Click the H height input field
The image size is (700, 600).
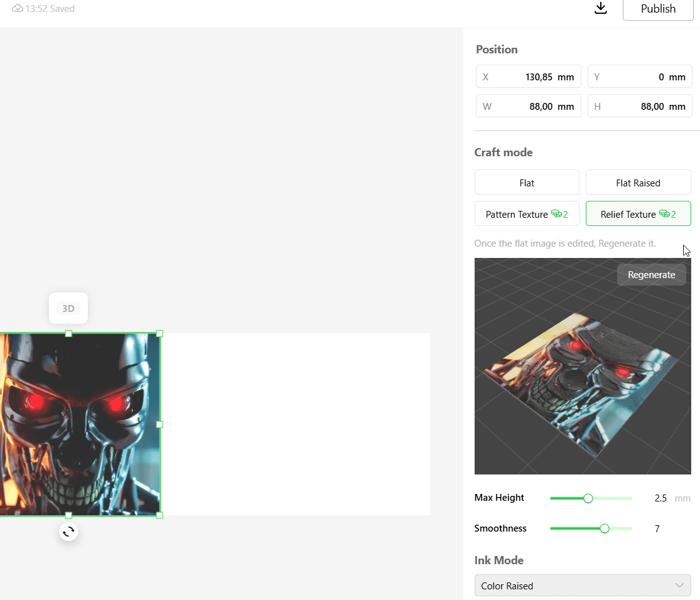(640, 106)
